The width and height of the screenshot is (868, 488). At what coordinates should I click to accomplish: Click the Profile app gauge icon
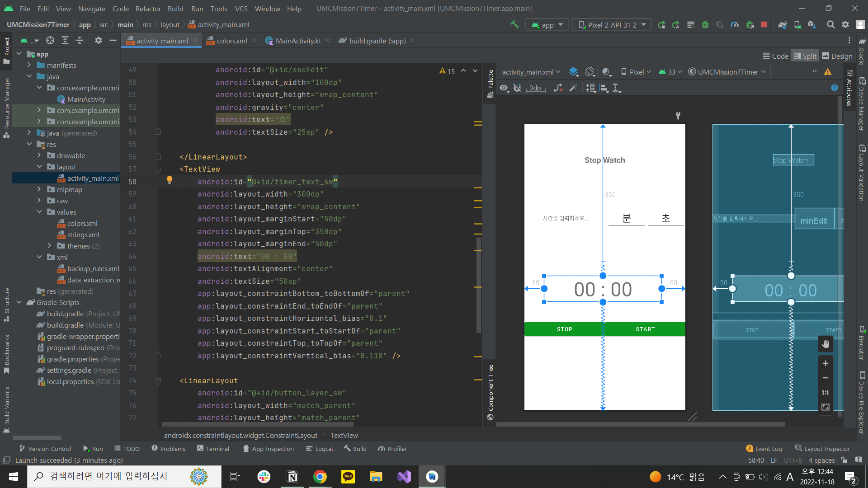(x=735, y=25)
